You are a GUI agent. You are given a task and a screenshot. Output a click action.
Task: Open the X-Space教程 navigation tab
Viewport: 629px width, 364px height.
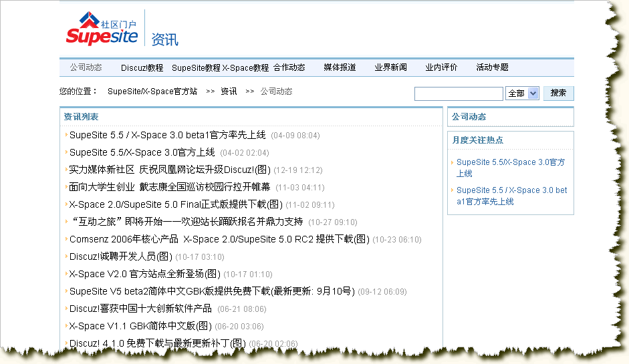coord(245,67)
